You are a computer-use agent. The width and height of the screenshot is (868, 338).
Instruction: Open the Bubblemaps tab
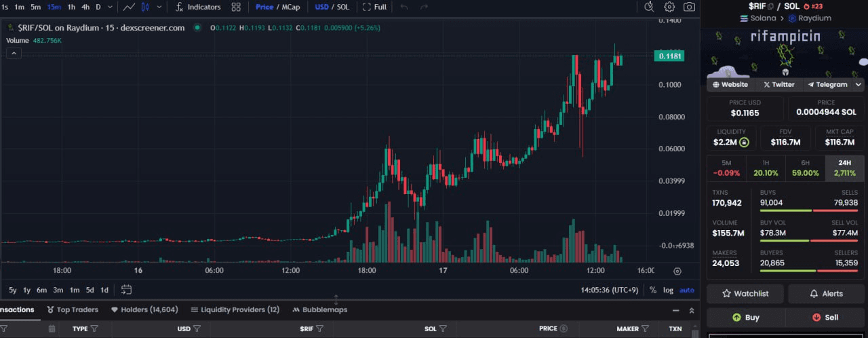click(x=319, y=309)
